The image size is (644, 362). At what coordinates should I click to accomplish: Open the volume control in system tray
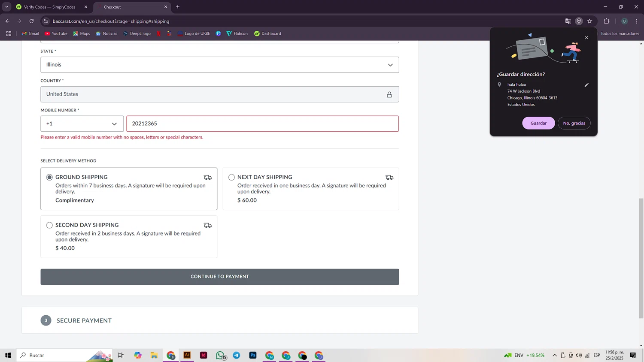(x=579, y=355)
